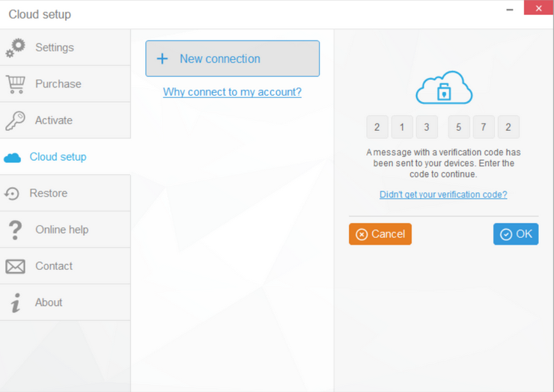This screenshot has width=554, height=392.
Task: Show the About section
Action: pyautogui.click(x=65, y=302)
